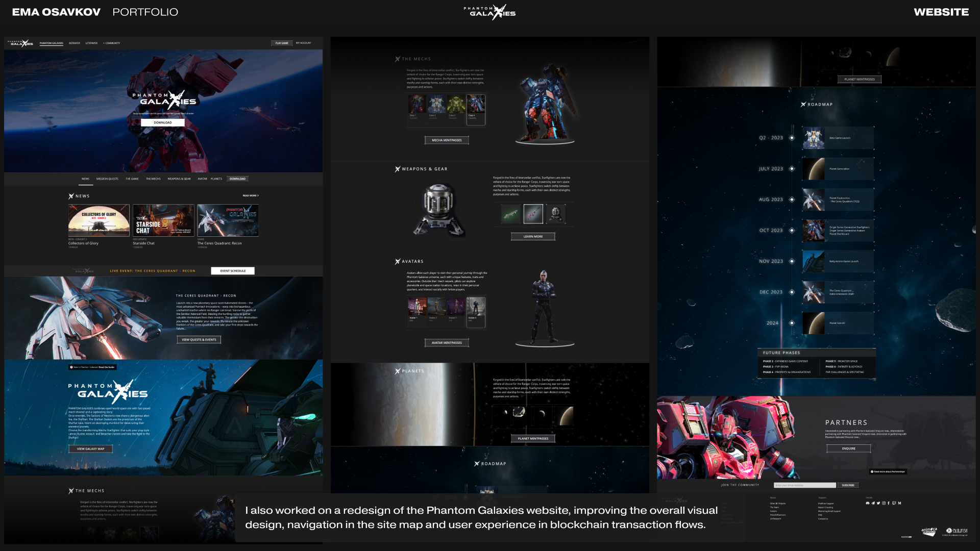This screenshot has width=980, height=551.
Task: Click the Event Schedule button
Action: (x=233, y=271)
